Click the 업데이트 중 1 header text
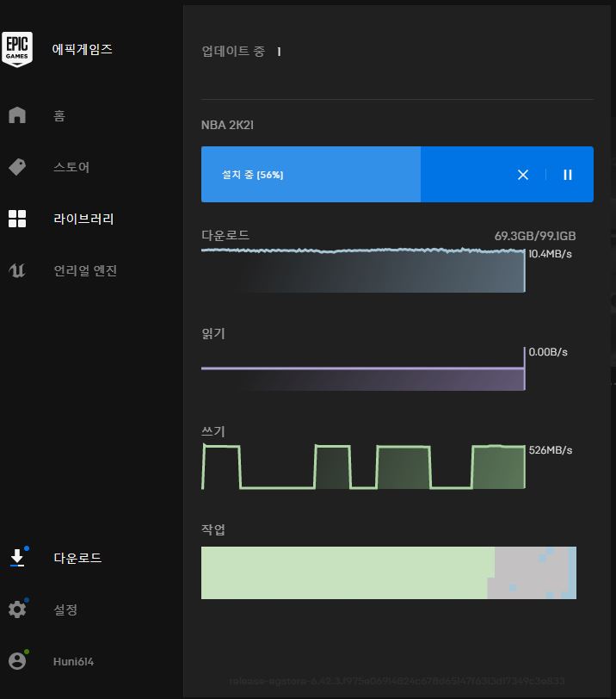 pyautogui.click(x=241, y=52)
